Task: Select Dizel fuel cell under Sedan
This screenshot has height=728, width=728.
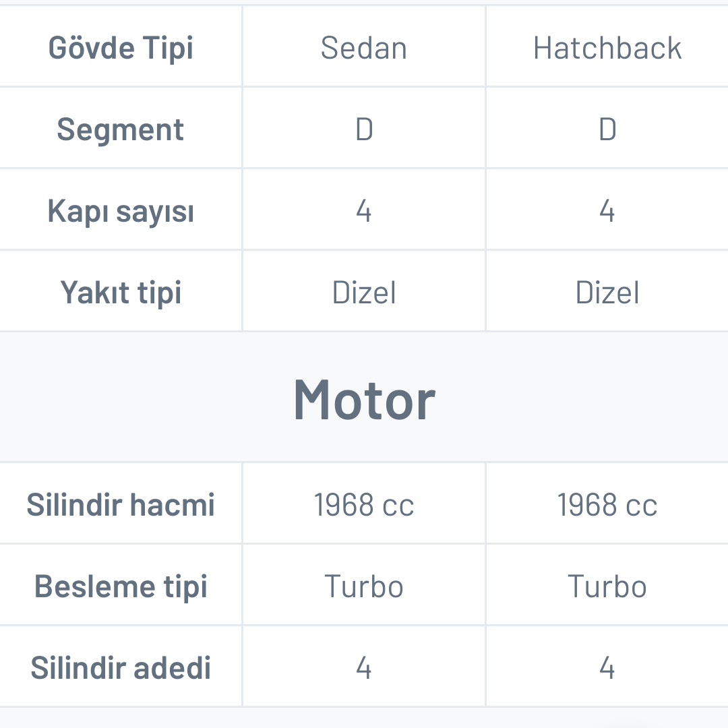Action: (364, 293)
